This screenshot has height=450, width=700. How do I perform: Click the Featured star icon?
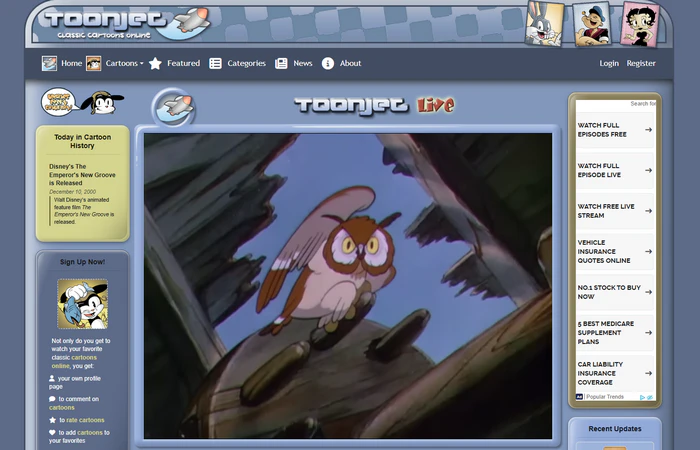pyautogui.click(x=155, y=63)
